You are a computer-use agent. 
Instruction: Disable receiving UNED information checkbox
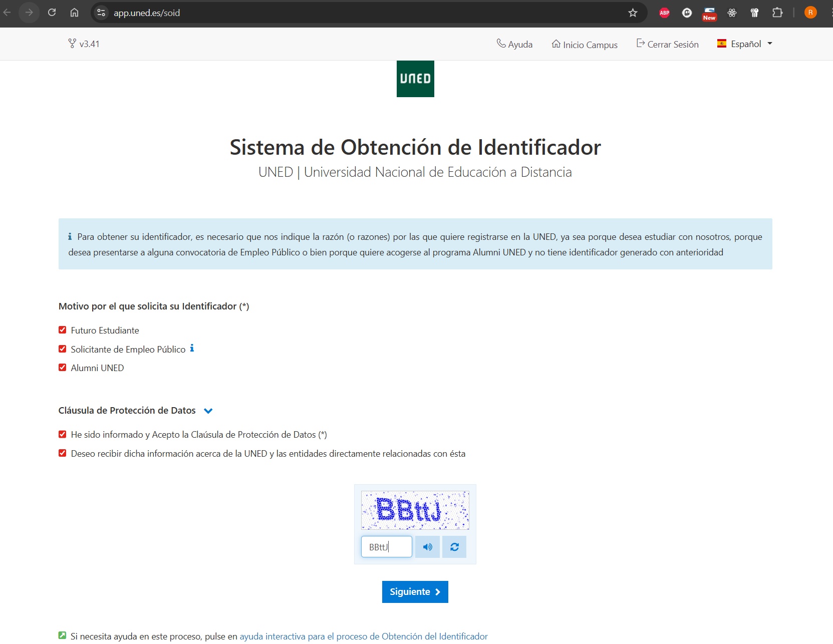coord(63,453)
